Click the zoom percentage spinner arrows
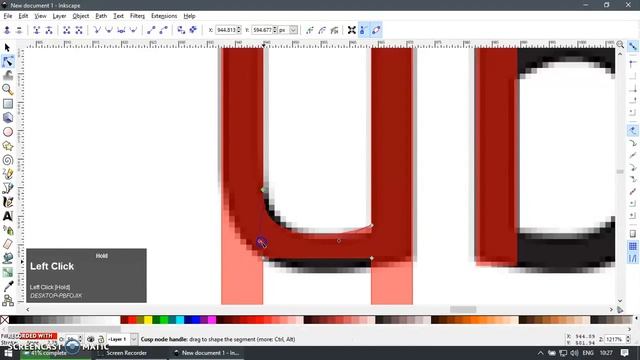 (x=628, y=339)
